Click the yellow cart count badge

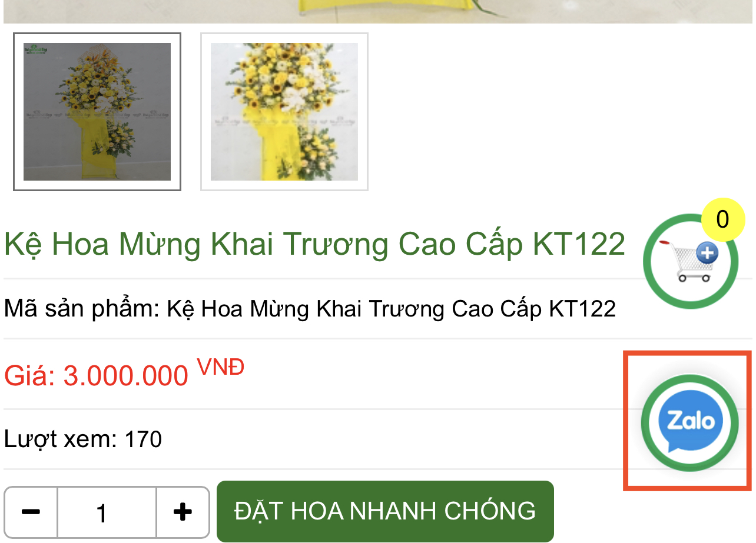click(723, 219)
